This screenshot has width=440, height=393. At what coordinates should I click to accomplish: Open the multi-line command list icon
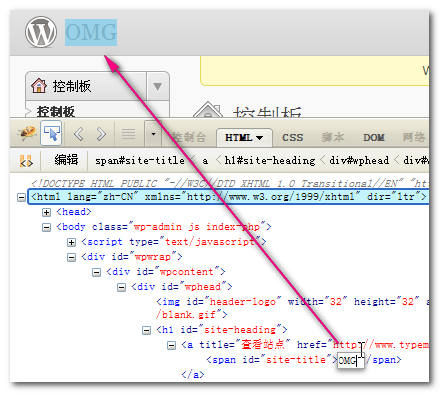coord(128,134)
